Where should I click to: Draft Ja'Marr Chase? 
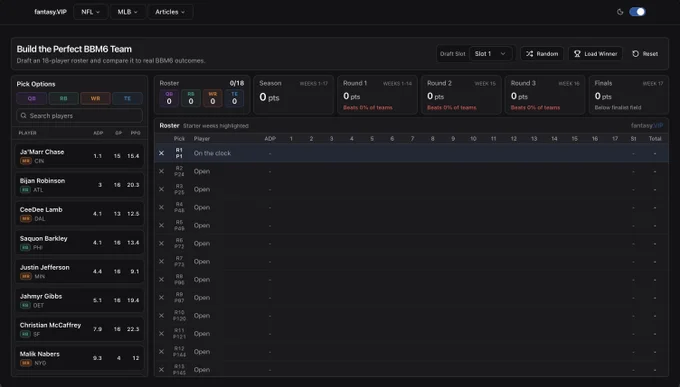[x=80, y=156]
